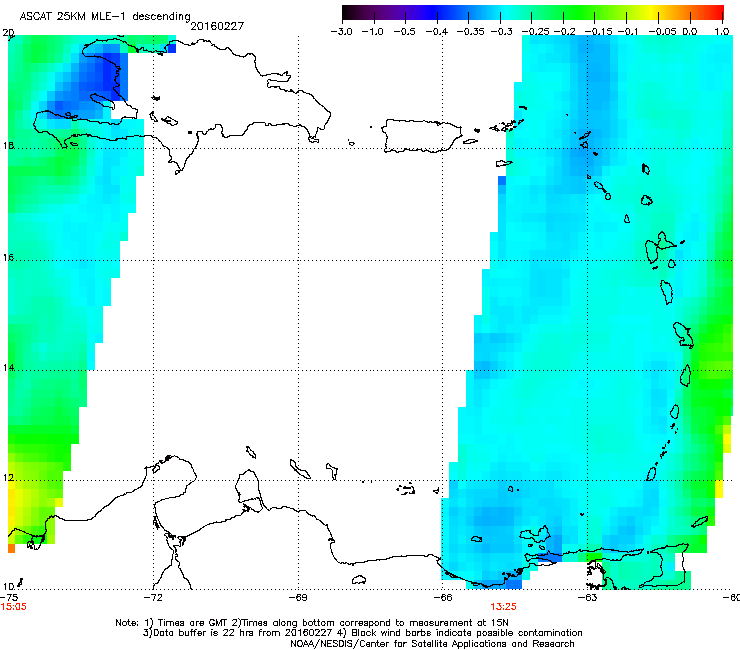Screen dimensions: 740x650
Task: Click the "-0.15" color scale label
Action: click(x=598, y=32)
